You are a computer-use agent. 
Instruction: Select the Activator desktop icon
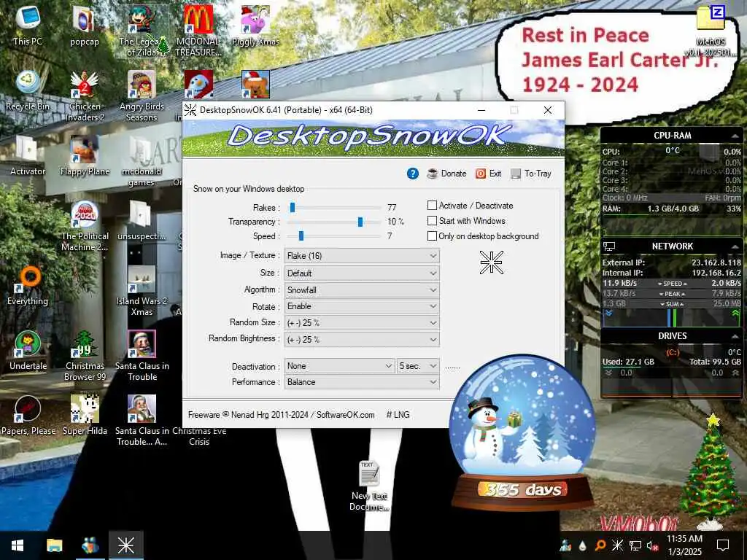[x=28, y=156]
